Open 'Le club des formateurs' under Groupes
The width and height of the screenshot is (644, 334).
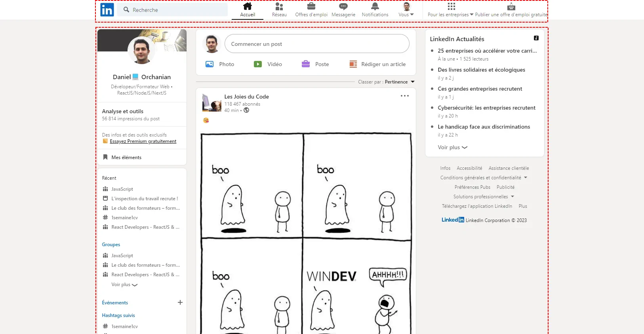[145, 265]
